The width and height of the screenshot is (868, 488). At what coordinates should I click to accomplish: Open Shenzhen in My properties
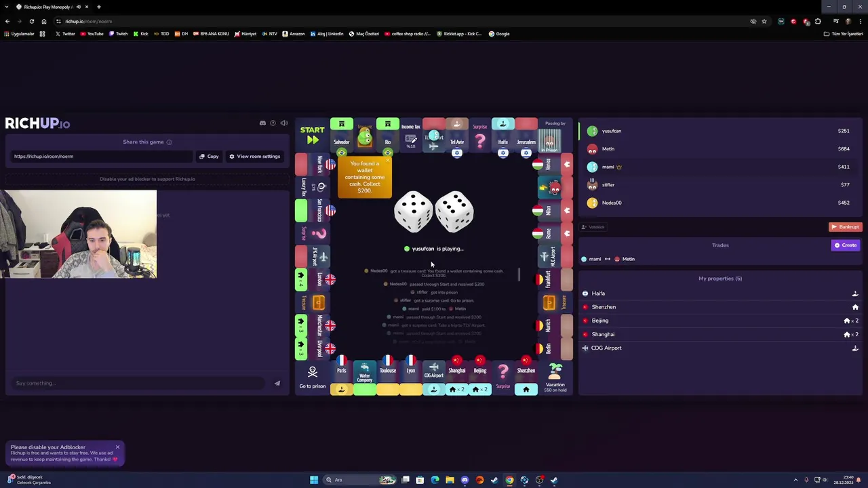720,307
